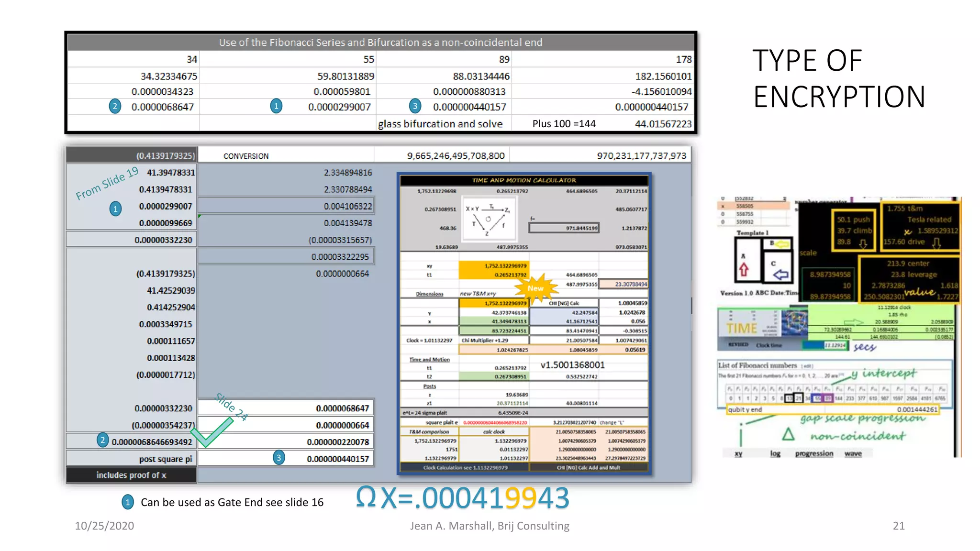Click the Dimensions underlined label in calculator
Screen dimensions: 980x551
coord(429,294)
